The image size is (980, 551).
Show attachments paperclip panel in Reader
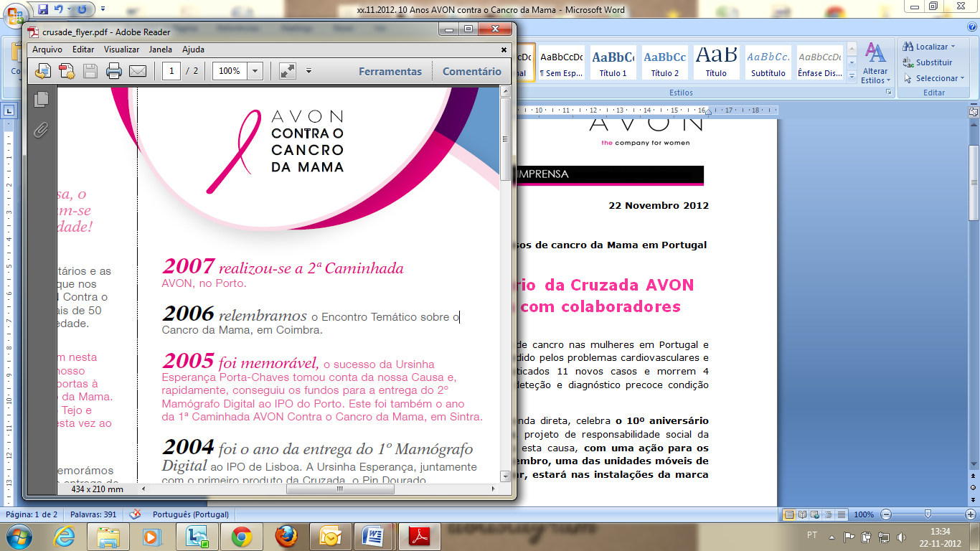click(41, 130)
